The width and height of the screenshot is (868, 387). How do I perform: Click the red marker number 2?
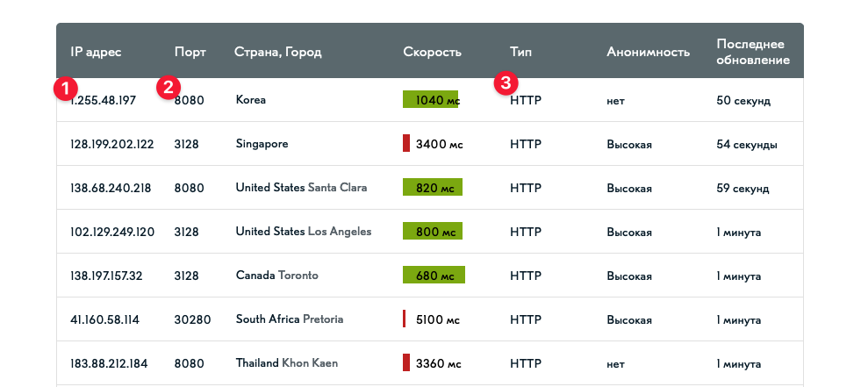pos(169,88)
